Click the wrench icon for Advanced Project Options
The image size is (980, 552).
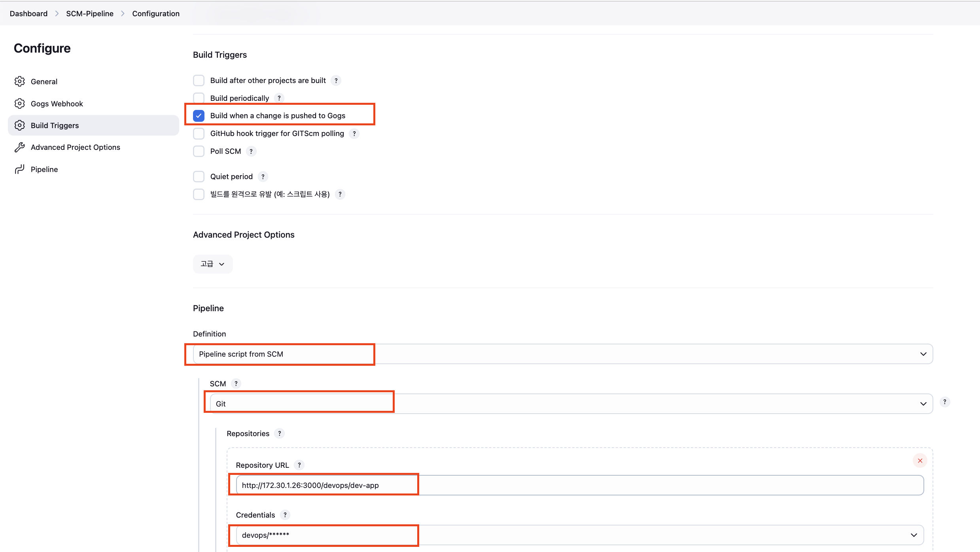coord(19,147)
